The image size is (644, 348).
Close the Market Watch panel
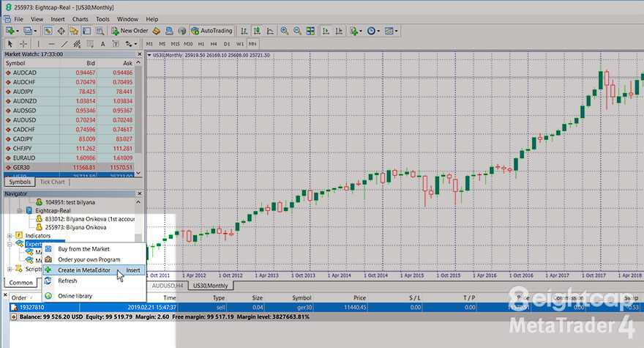139,54
